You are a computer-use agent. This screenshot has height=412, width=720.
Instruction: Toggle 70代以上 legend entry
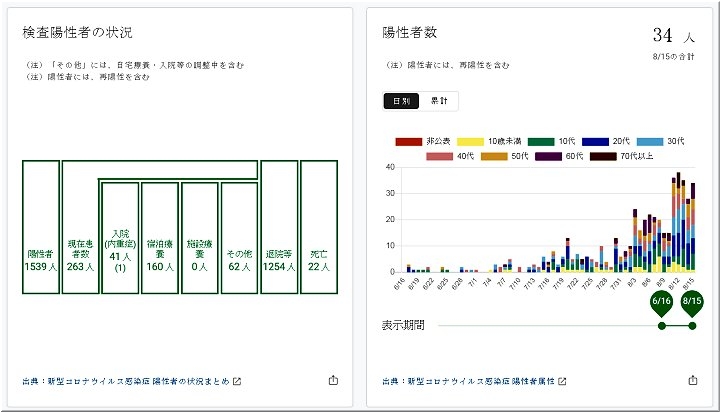622,156
